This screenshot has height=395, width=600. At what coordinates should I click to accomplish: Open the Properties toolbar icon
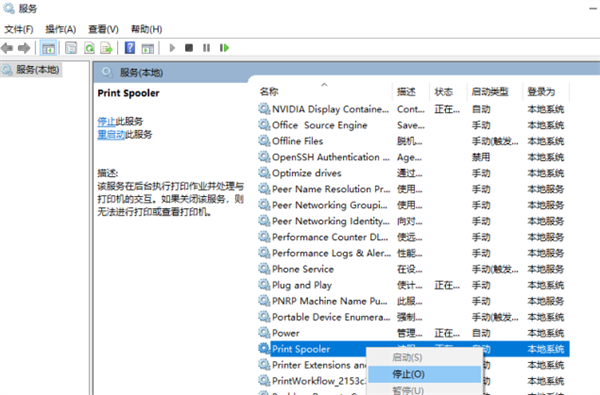coord(71,48)
